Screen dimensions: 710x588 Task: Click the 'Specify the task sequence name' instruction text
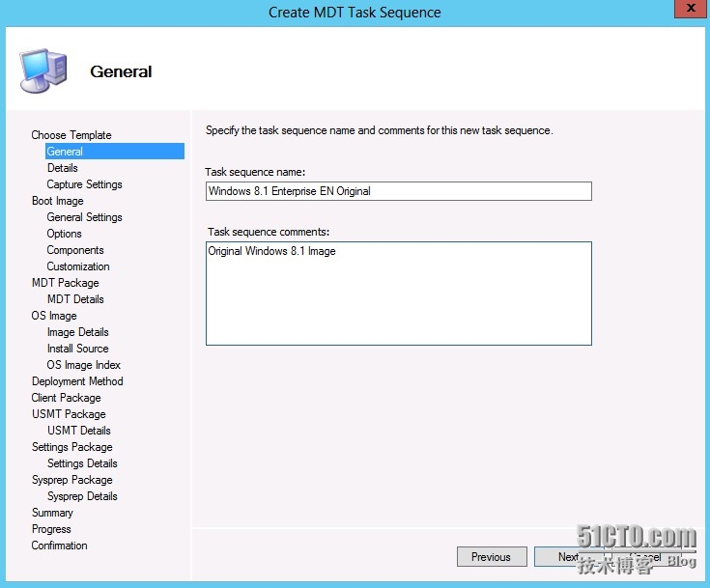[x=380, y=130]
